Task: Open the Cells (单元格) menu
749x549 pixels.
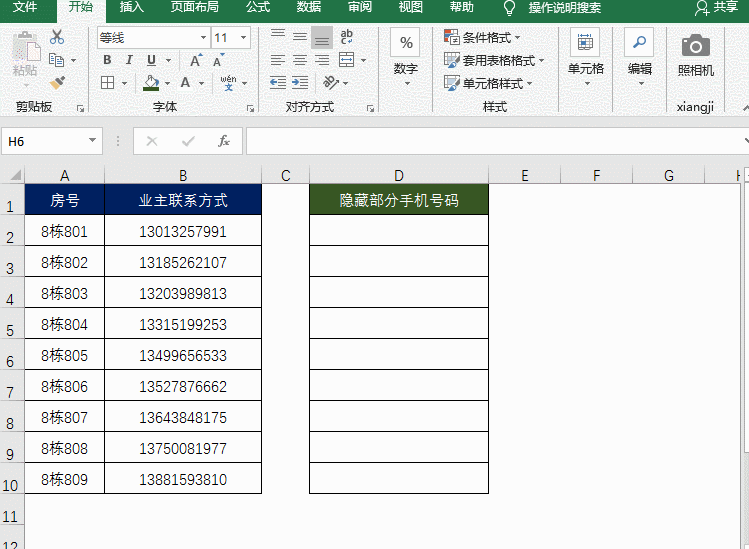Action: click(x=586, y=57)
